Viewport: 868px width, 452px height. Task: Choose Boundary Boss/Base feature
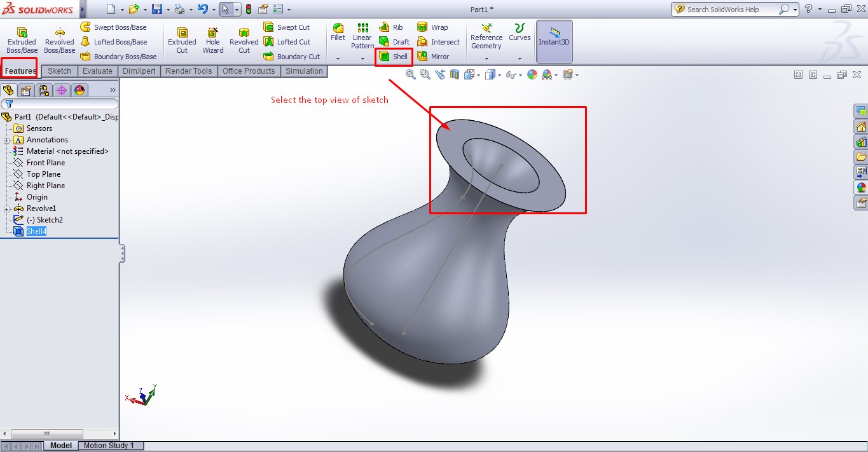coord(118,57)
